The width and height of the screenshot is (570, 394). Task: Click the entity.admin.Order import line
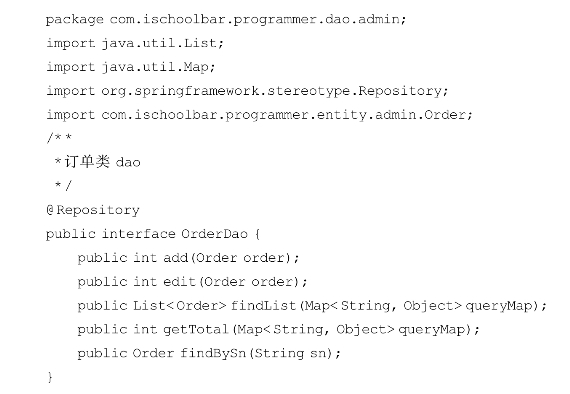(x=259, y=115)
